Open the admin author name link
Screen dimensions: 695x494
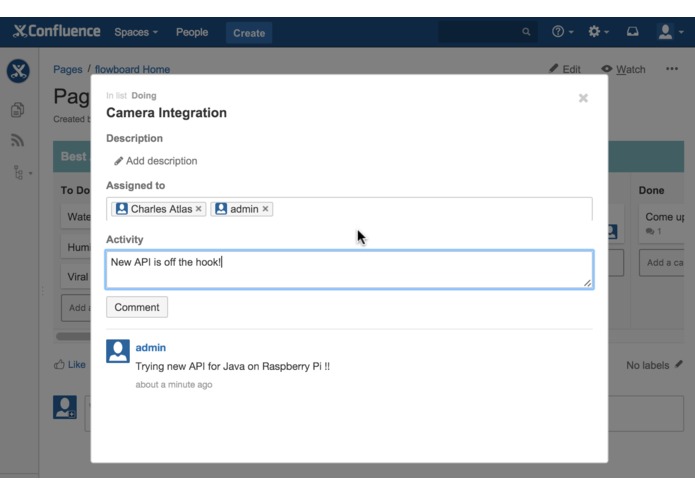coord(151,347)
